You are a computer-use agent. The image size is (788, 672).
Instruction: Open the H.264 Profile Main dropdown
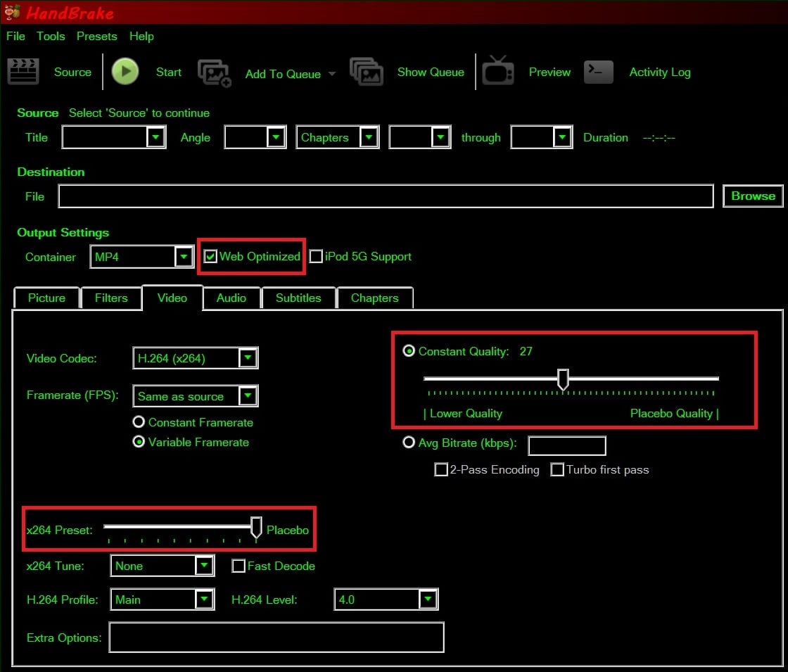tap(204, 599)
